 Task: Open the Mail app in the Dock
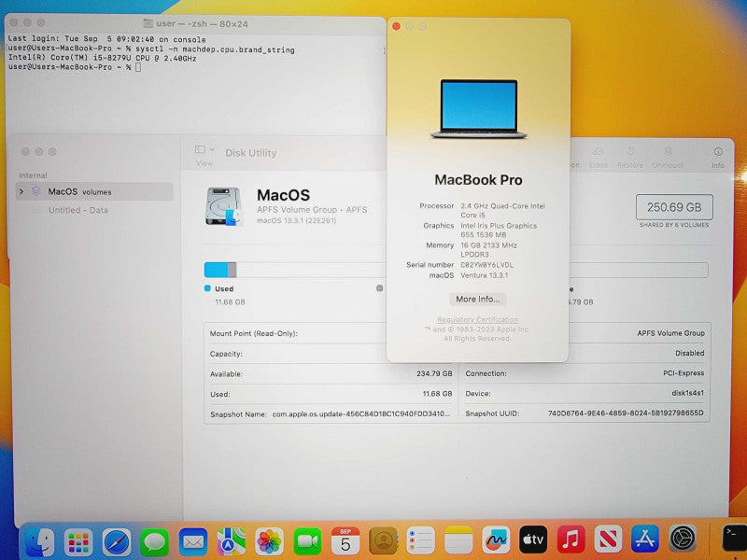pyautogui.click(x=193, y=541)
